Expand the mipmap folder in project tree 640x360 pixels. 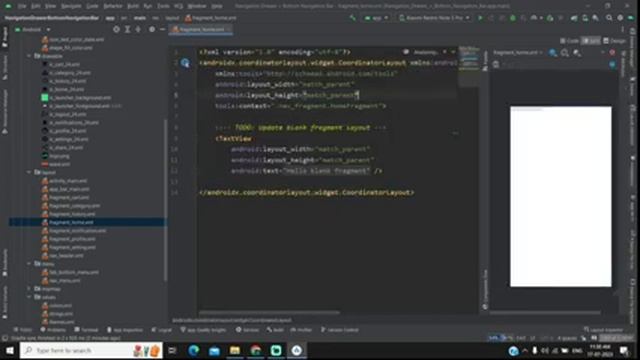[x=29, y=289]
